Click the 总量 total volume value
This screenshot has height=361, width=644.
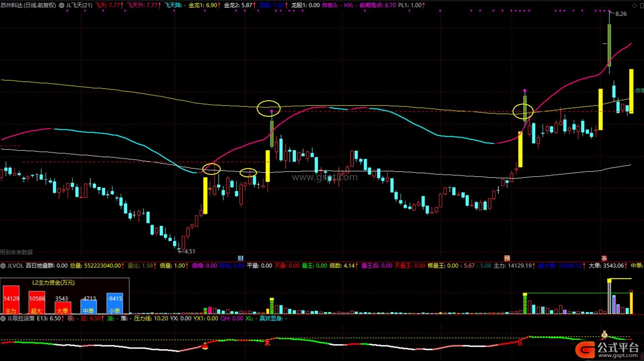click(97, 266)
